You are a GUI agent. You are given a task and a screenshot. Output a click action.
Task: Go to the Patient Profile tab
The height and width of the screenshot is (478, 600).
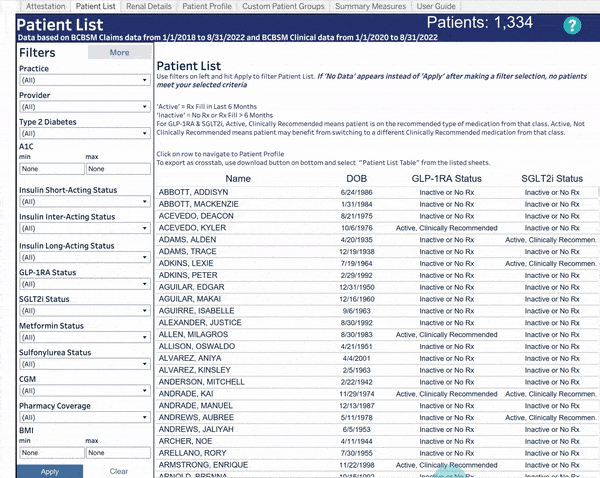point(207,6)
